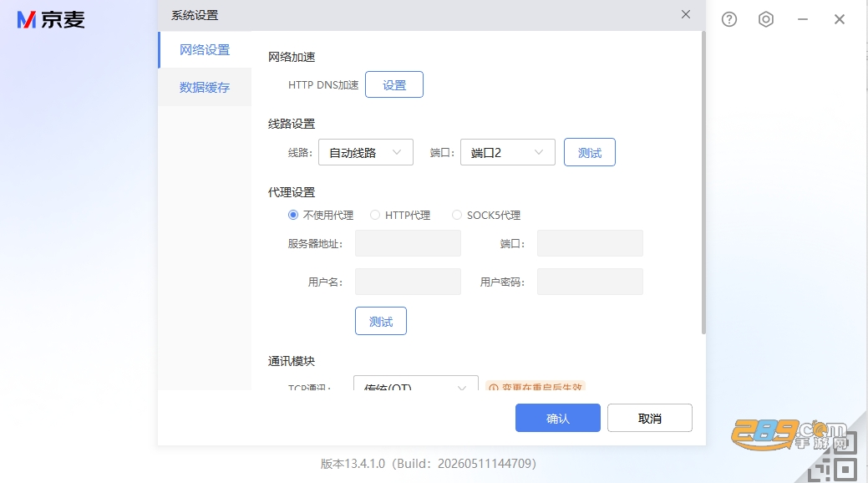Focus the 用户密码 input field
Viewport: 868px width, 483px height.
pos(590,282)
